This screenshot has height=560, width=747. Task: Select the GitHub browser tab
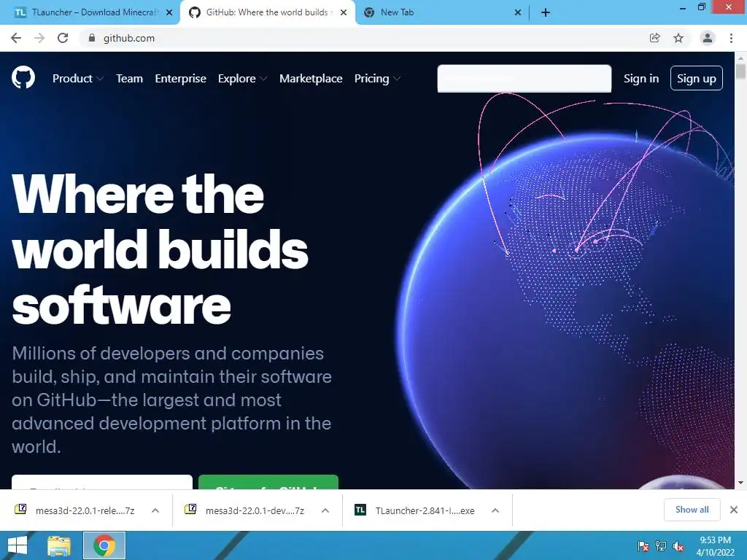(267, 12)
